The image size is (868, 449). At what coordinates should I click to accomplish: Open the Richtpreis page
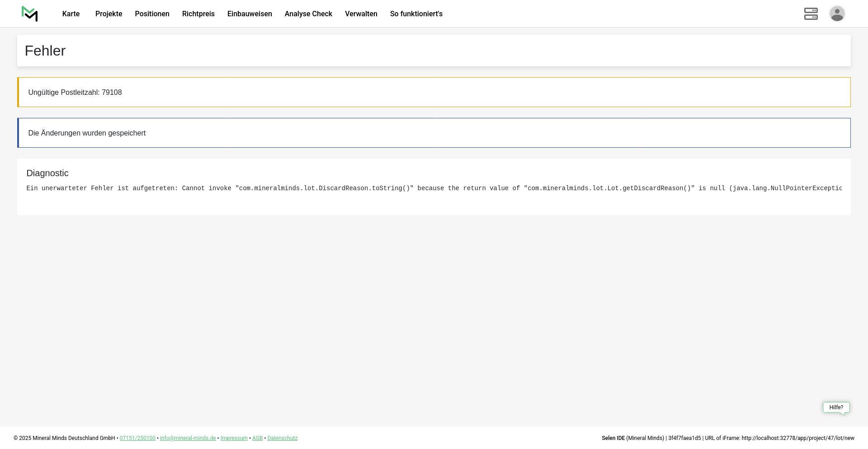198,14
